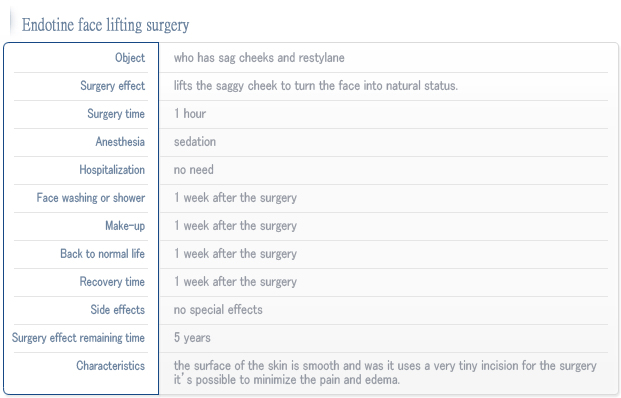Select the Object row label
The height and width of the screenshot is (398, 621).
click(x=130, y=58)
